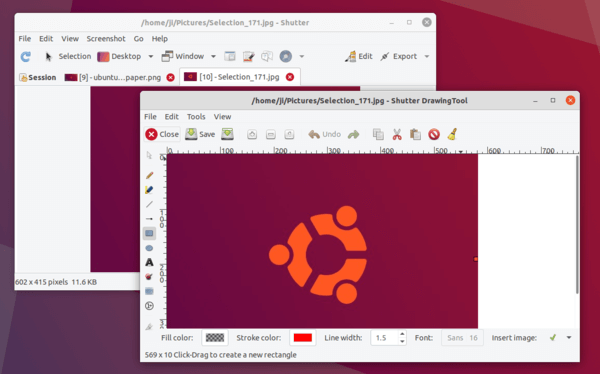Activate the text tool
This screenshot has height=374, width=600.
(149, 263)
